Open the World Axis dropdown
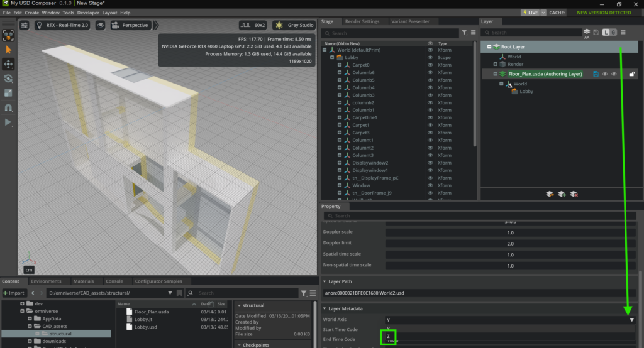 pos(631,320)
